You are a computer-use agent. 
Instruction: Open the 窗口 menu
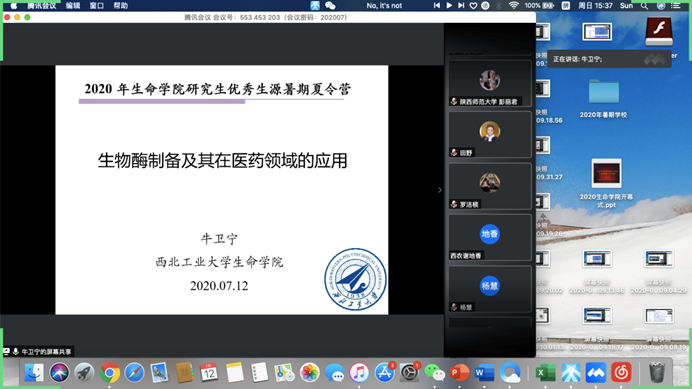[97, 6]
